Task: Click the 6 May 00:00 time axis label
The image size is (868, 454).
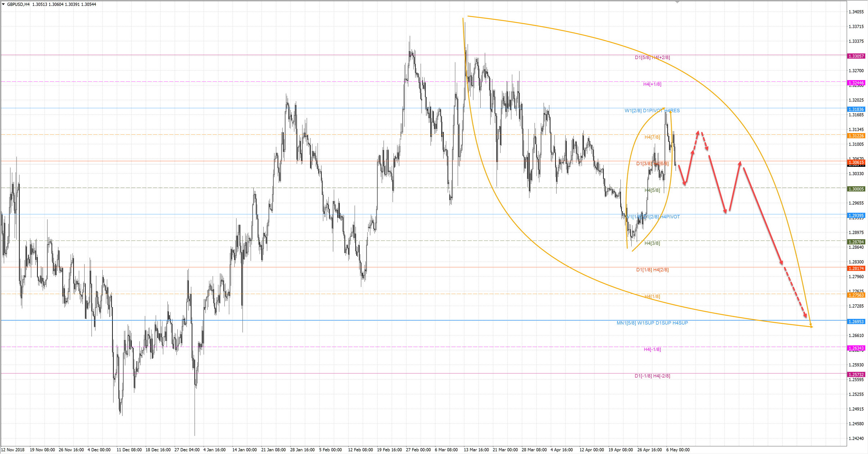Action: (x=678, y=450)
